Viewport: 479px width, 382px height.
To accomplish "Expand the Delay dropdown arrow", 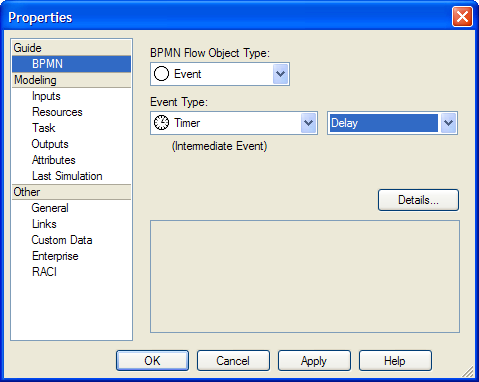I will tap(448, 123).
